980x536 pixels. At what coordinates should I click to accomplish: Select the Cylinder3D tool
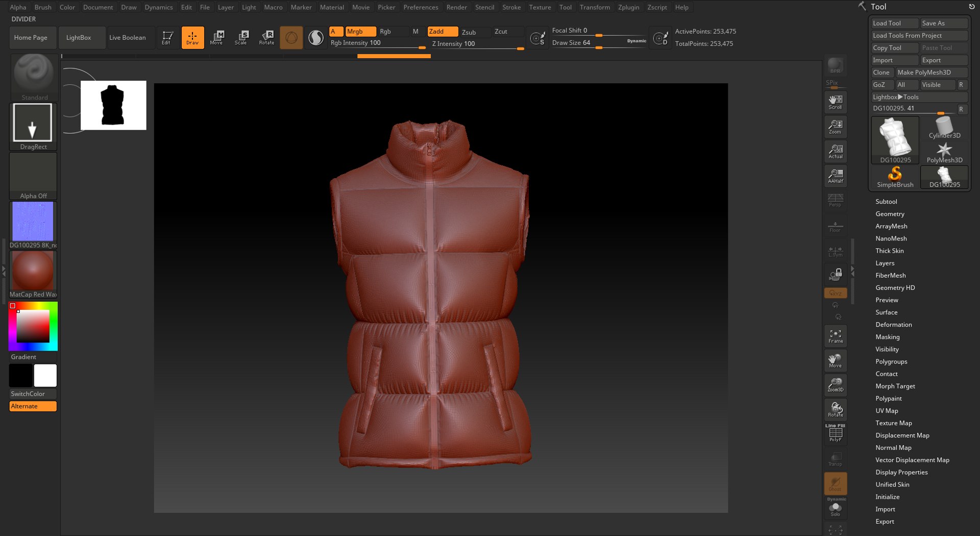pos(944,128)
